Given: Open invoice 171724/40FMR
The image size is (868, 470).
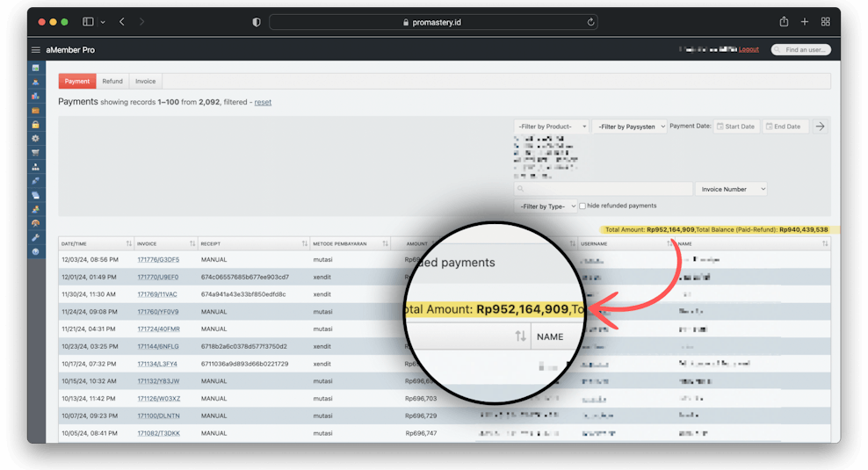Looking at the screenshot, I should click(158, 329).
